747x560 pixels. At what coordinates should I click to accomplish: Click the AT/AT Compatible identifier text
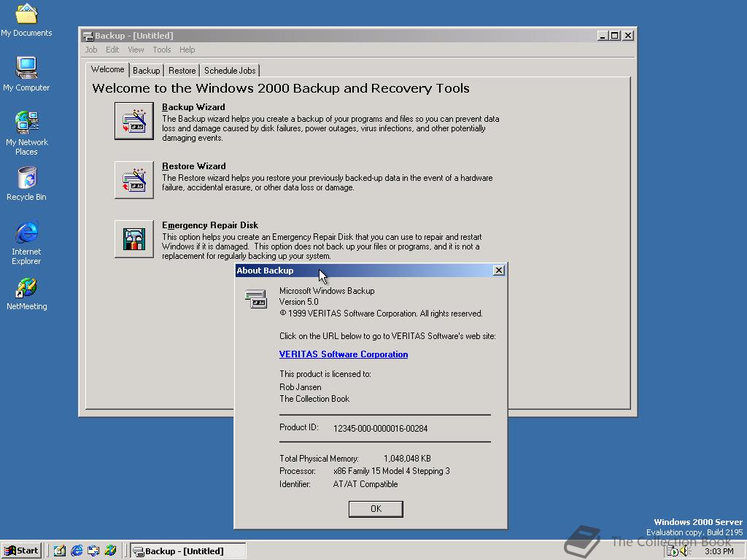click(x=365, y=484)
